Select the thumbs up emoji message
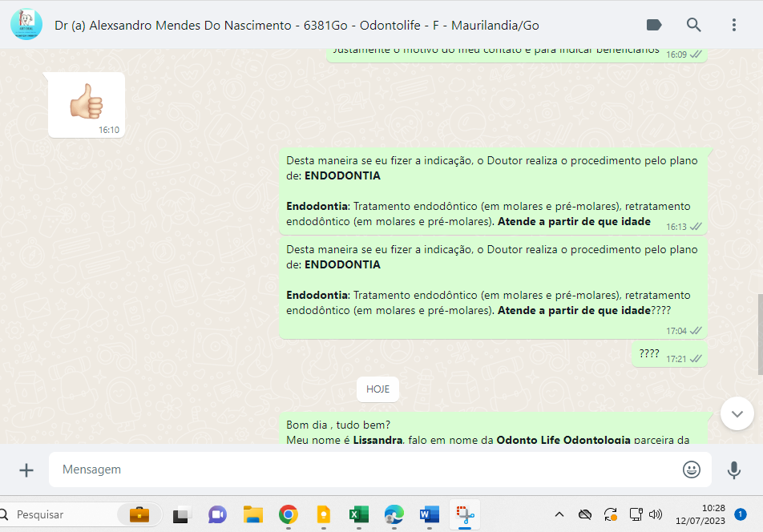 click(87, 105)
